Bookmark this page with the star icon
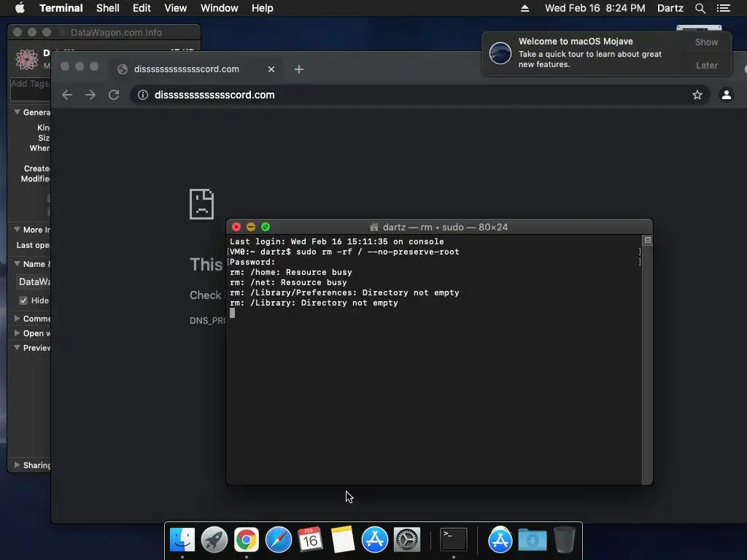 click(697, 95)
